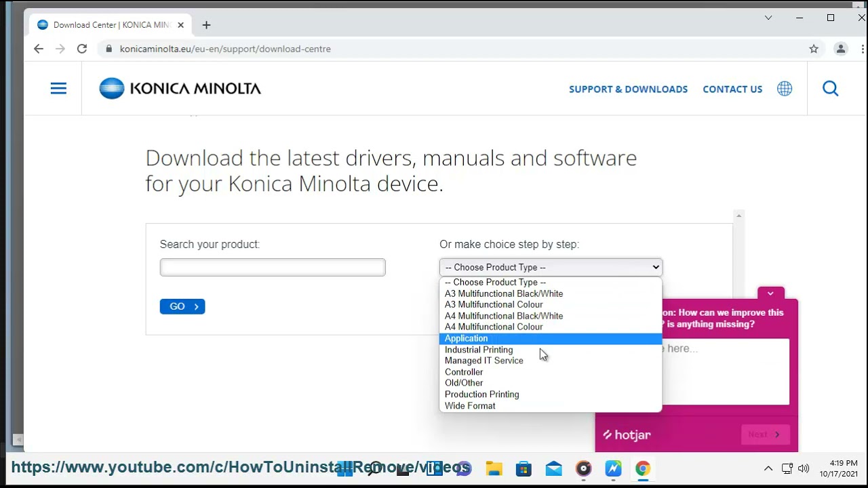Open Chrome menu three dots
This screenshot has height=488, width=868.
[x=863, y=49]
